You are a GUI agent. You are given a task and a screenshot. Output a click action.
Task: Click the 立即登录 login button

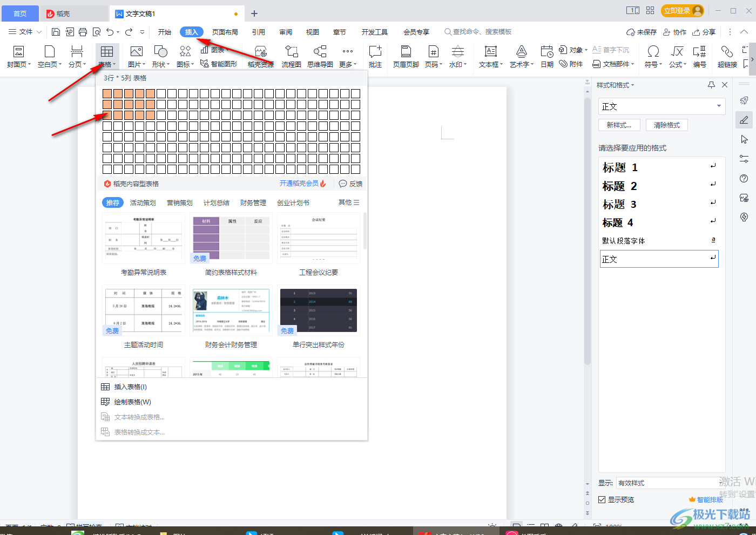point(683,11)
